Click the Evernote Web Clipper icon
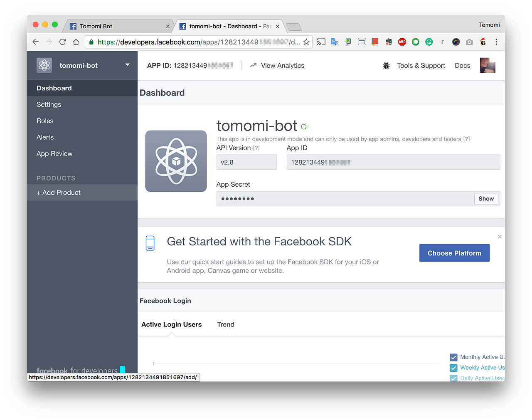 pos(388,42)
